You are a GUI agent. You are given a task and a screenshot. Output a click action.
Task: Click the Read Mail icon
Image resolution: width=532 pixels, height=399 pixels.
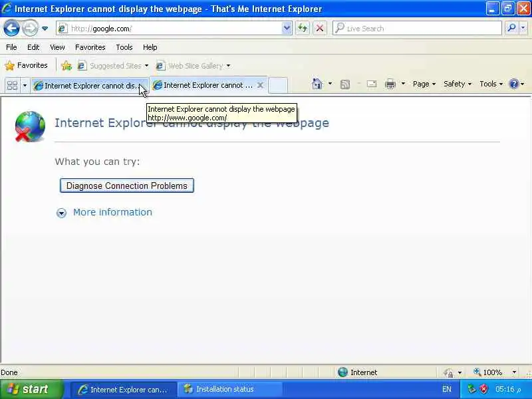tap(372, 84)
